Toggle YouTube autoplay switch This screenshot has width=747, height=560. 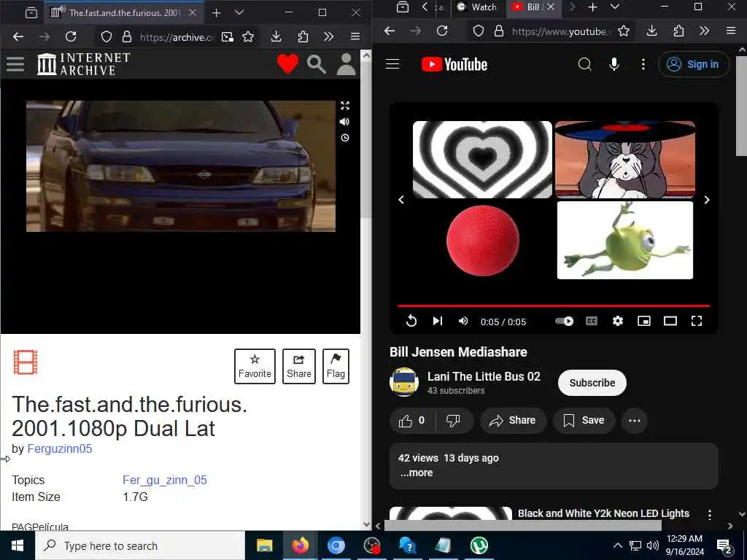click(565, 321)
